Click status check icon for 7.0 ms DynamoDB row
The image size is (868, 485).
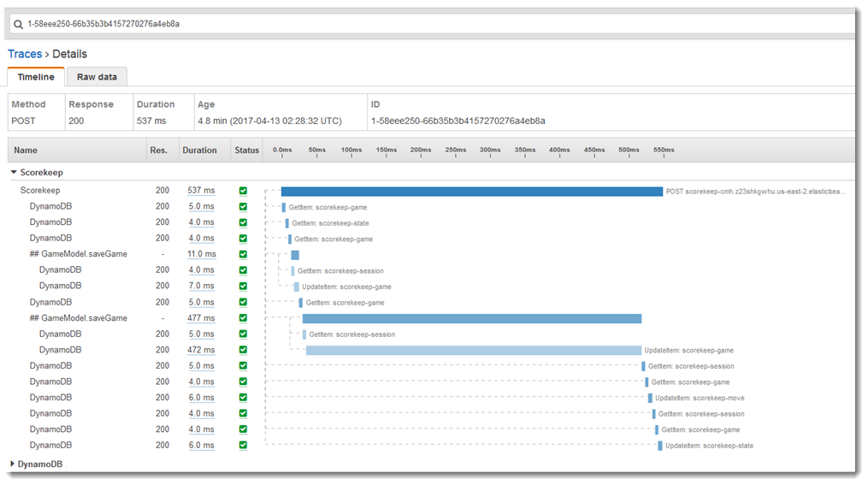pos(243,287)
